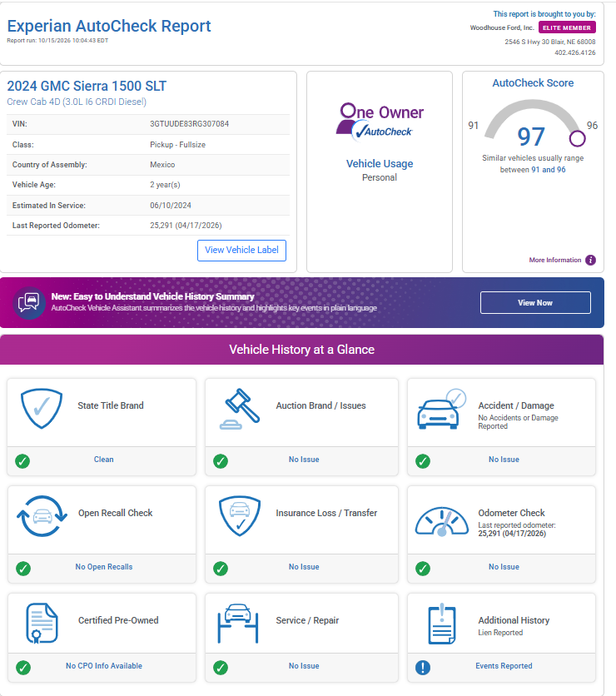This screenshot has width=616, height=696.
Task: Click the ELITE MEMBER badge
Action: 567,27
